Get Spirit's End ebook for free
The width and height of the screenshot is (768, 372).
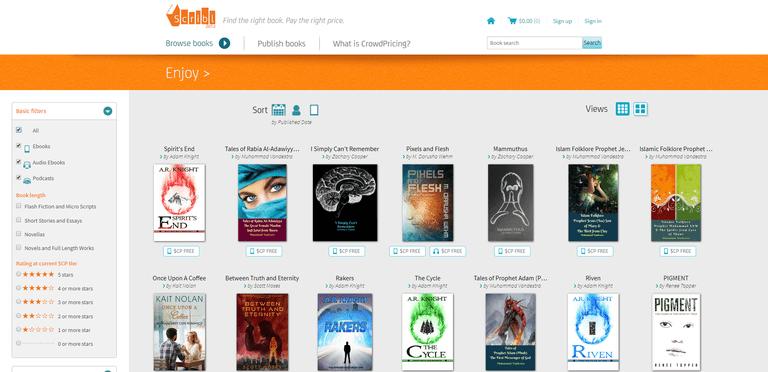[181, 251]
